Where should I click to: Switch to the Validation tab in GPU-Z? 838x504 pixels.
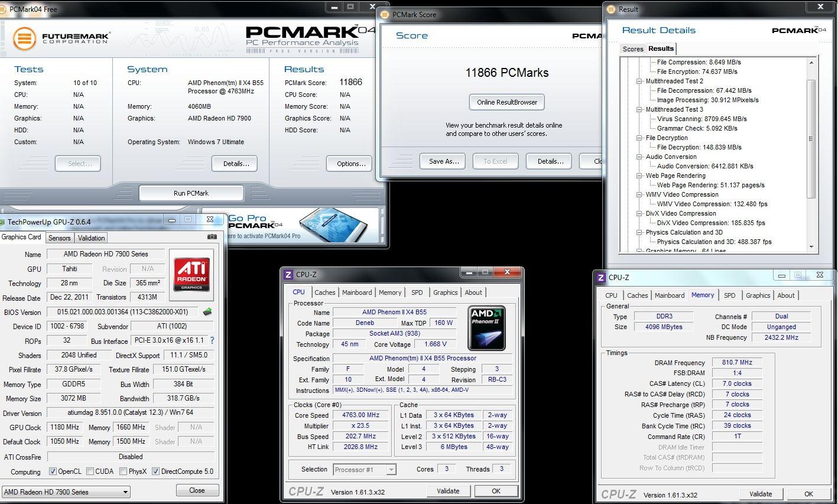[91, 238]
